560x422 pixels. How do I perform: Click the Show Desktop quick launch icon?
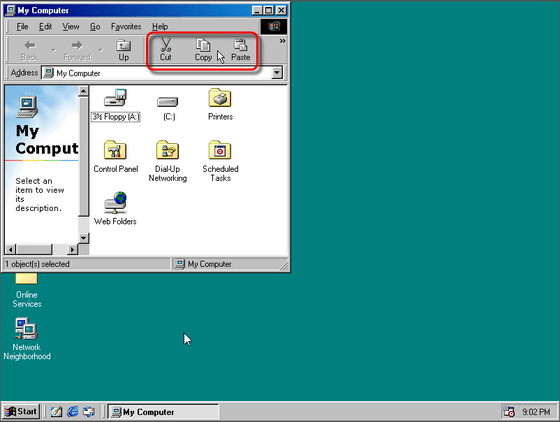(56, 412)
